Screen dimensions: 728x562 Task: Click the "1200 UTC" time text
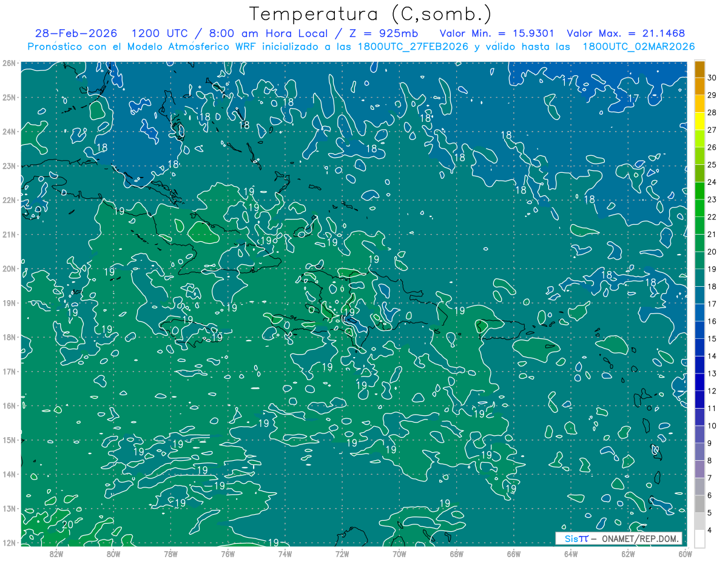(x=160, y=33)
